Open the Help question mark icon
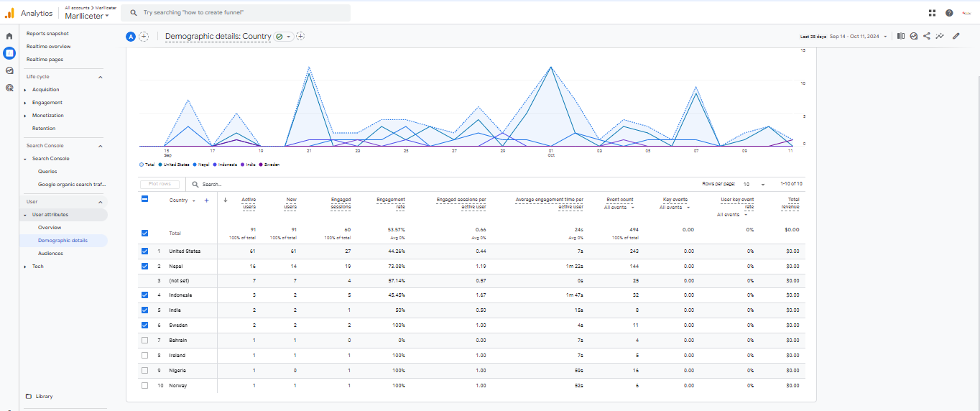Viewport: 980px width, 411px height. (x=949, y=13)
